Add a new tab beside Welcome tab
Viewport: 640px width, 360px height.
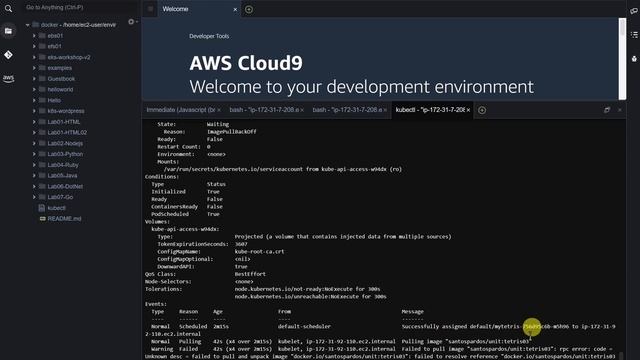coord(249,9)
